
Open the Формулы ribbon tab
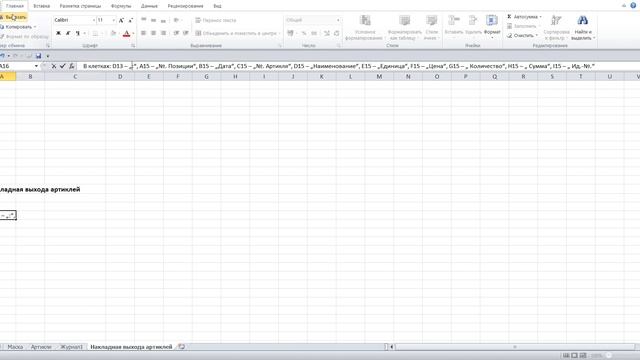(x=121, y=6)
